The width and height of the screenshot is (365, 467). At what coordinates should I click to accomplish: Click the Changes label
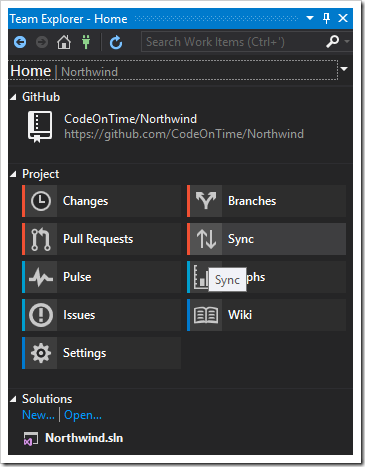coord(85,201)
